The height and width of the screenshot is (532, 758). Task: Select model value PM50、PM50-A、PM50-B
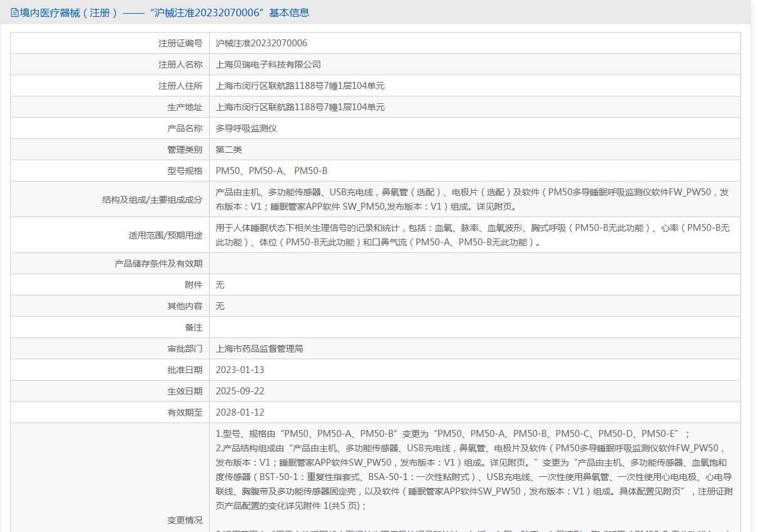pyautogui.click(x=272, y=171)
